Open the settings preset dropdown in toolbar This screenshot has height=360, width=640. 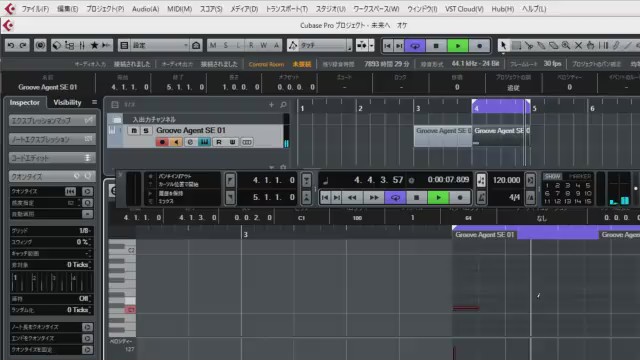(160, 45)
